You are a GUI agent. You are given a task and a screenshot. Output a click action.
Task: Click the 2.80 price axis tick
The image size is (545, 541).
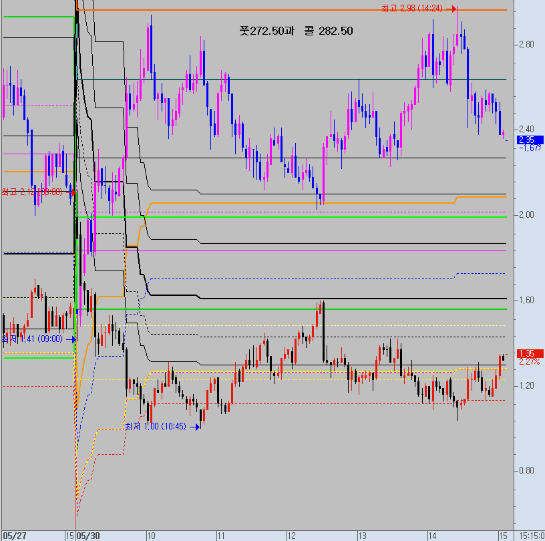[526, 45]
